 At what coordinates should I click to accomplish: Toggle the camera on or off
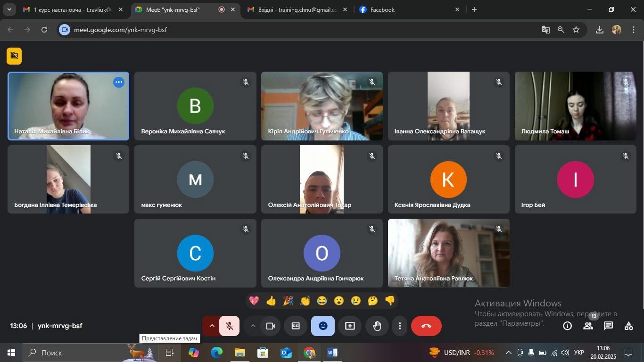[270, 326]
